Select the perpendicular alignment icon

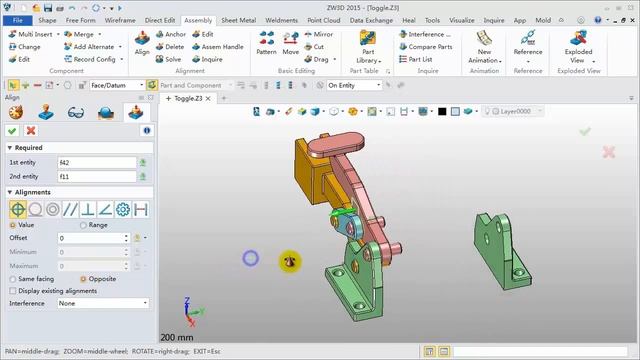(x=88, y=210)
